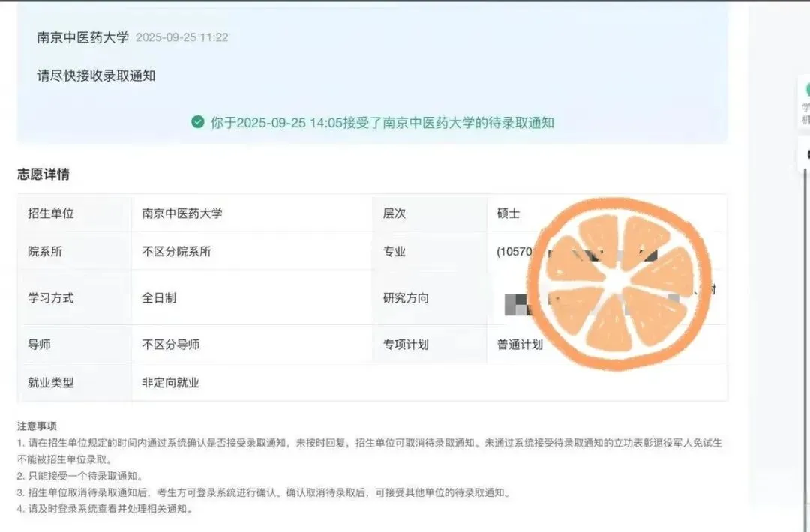Click the green checkmark acceptance icon

197,122
